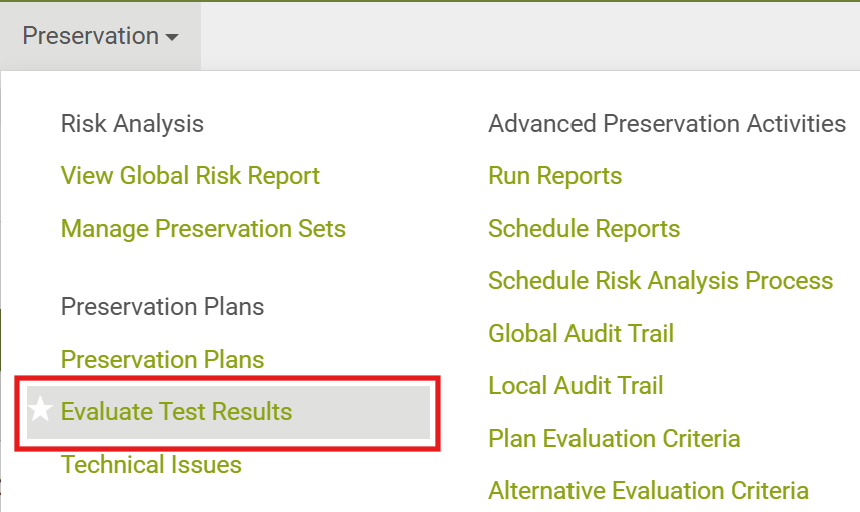This screenshot has height=512, width=860.
Task: Open Plan Evaluation Criteria
Action: pyautogui.click(x=614, y=438)
